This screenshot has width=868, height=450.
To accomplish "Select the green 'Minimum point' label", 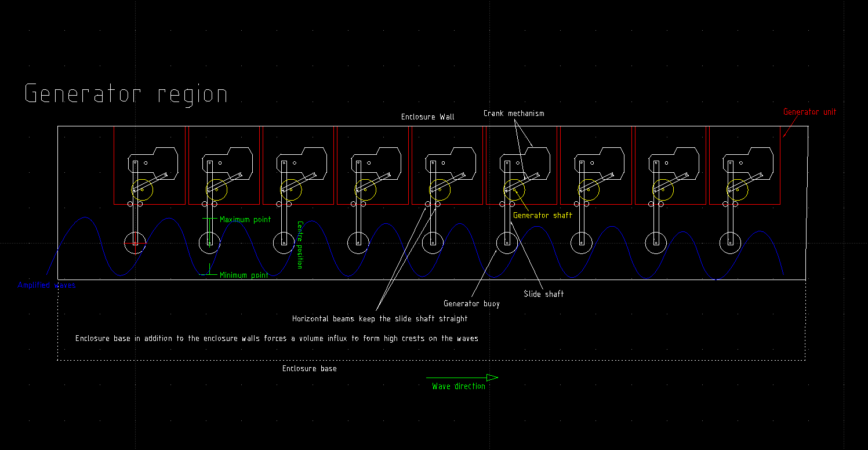I will [244, 275].
